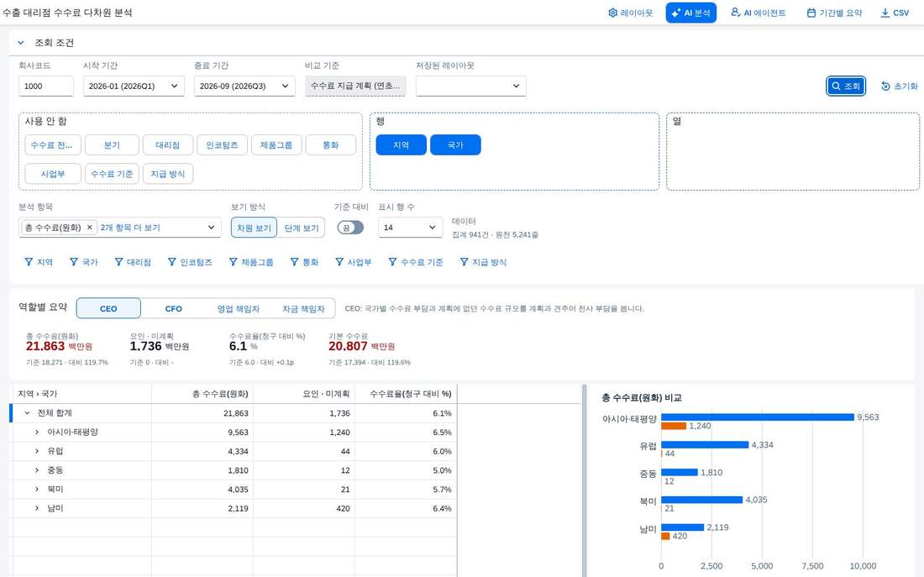Reset conditions with 초기화 button
The height and width of the screenshot is (577, 924).
[x=900, y=86]
